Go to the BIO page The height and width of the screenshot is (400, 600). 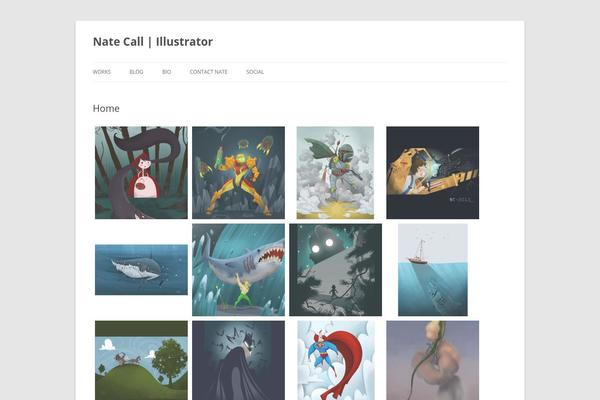166,72
